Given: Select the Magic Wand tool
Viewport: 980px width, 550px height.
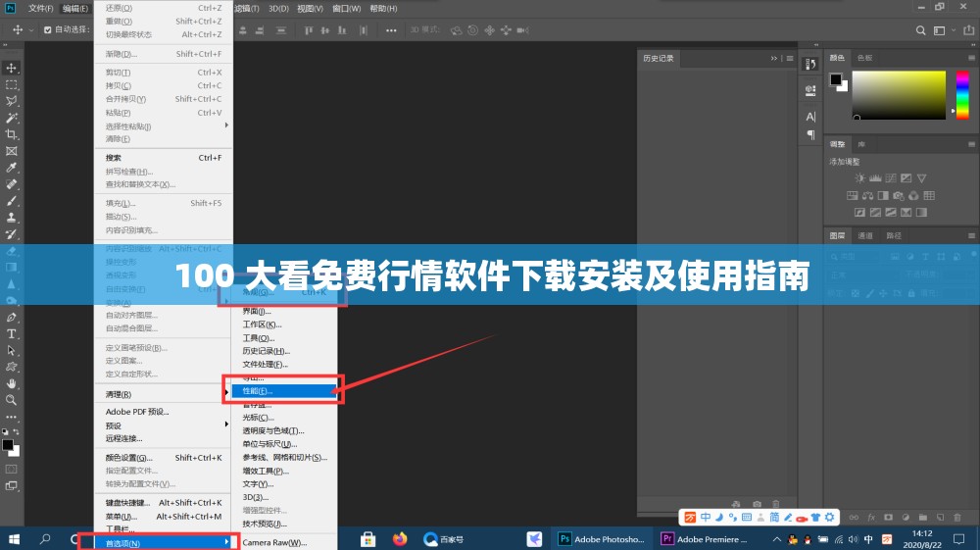Looking at the screenshot, I should [11, 118].
